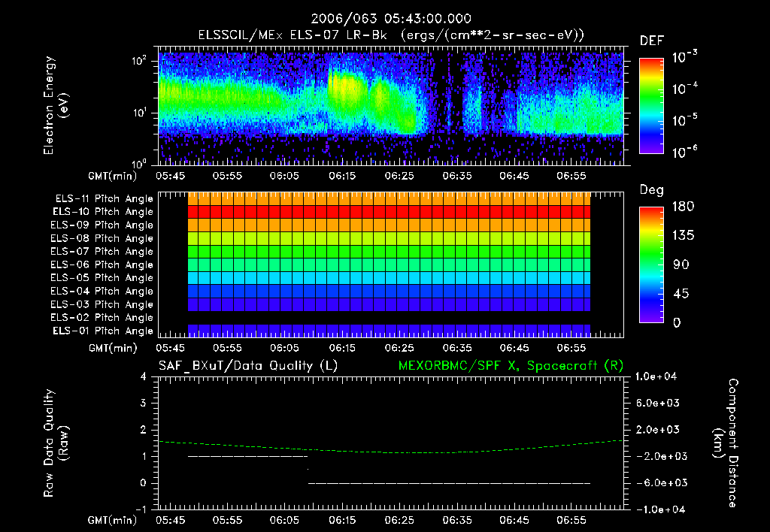Click 06:15 tick on spectrogram time axis

pos(341,175)
